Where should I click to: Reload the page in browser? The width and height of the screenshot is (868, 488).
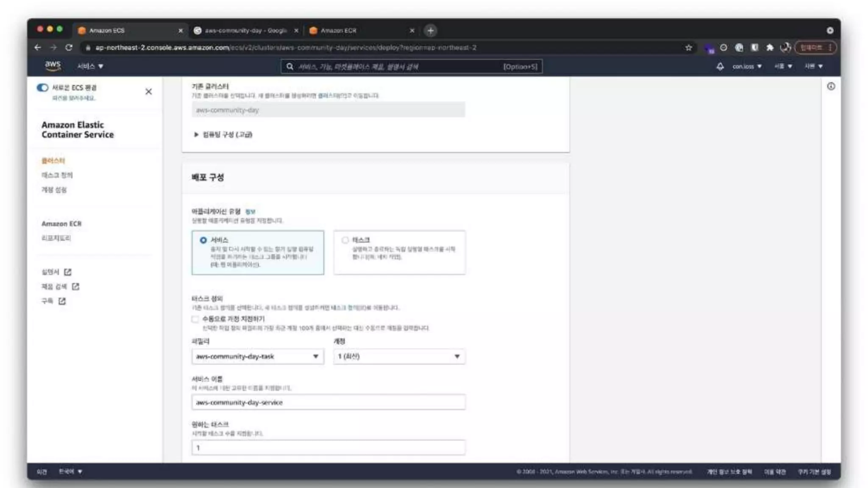pos(69,47)
